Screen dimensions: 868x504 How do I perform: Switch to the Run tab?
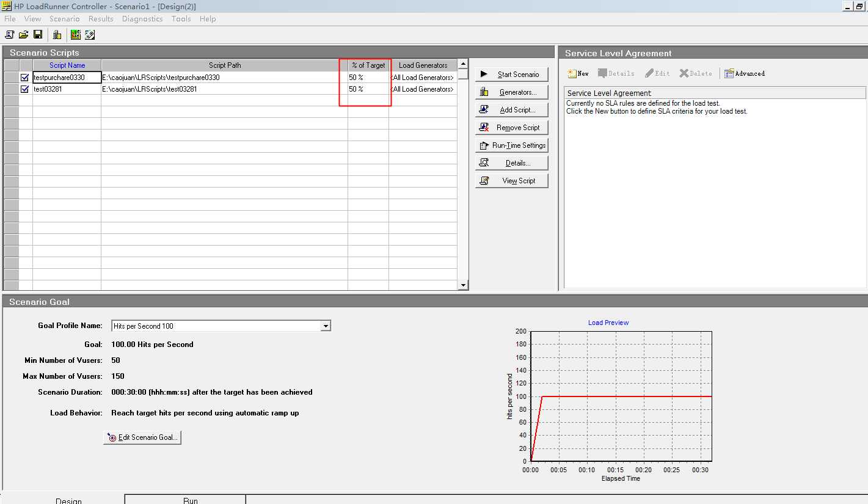click(x=185, y=500)
